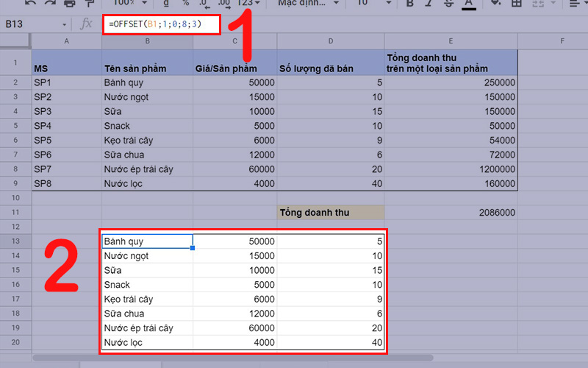Click 60000 in row 19

coord(235,328)
